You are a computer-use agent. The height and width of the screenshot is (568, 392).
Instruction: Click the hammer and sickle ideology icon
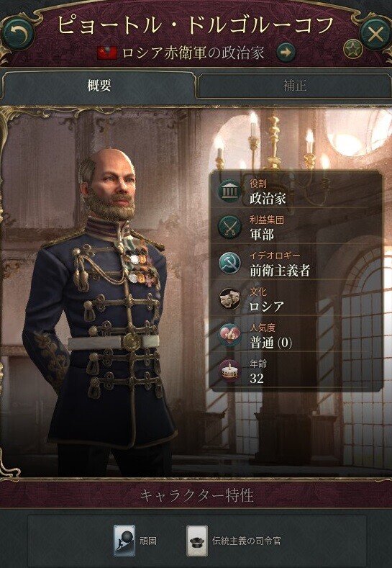coord(229,263)
